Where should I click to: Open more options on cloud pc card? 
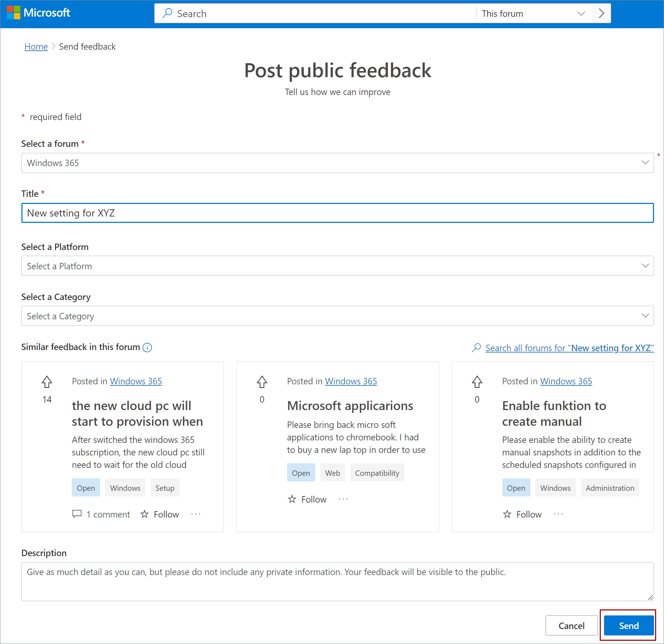[196, 514]
